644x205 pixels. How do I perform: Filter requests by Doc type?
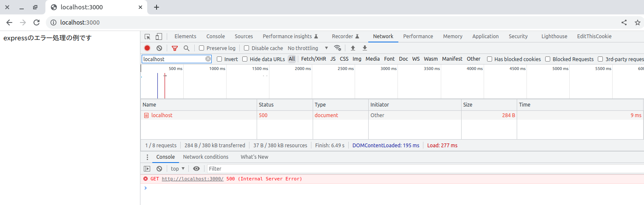[403, 59]
